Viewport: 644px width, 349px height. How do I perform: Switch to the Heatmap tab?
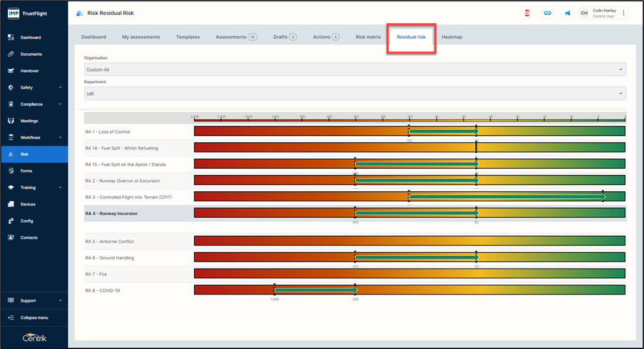coord(452,37)
